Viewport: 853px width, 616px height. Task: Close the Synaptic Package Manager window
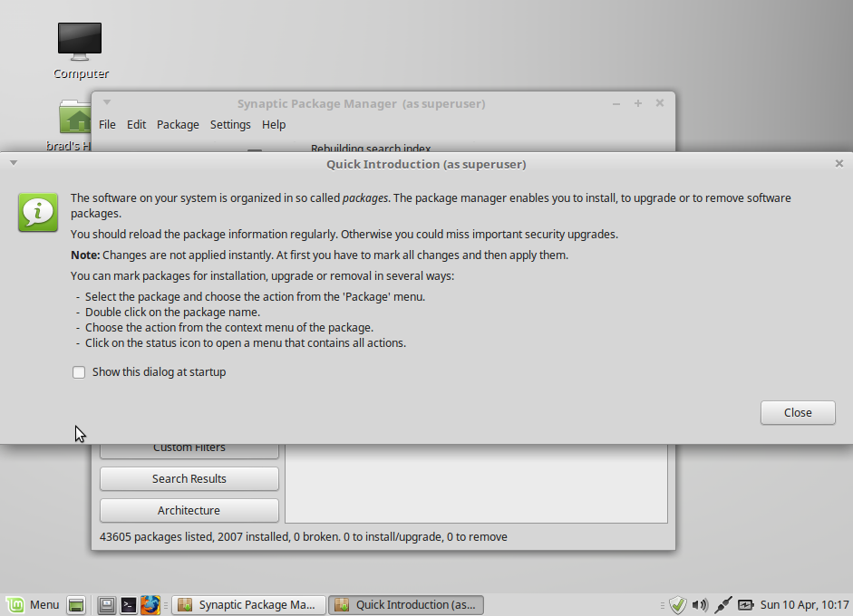click(660, 102)
